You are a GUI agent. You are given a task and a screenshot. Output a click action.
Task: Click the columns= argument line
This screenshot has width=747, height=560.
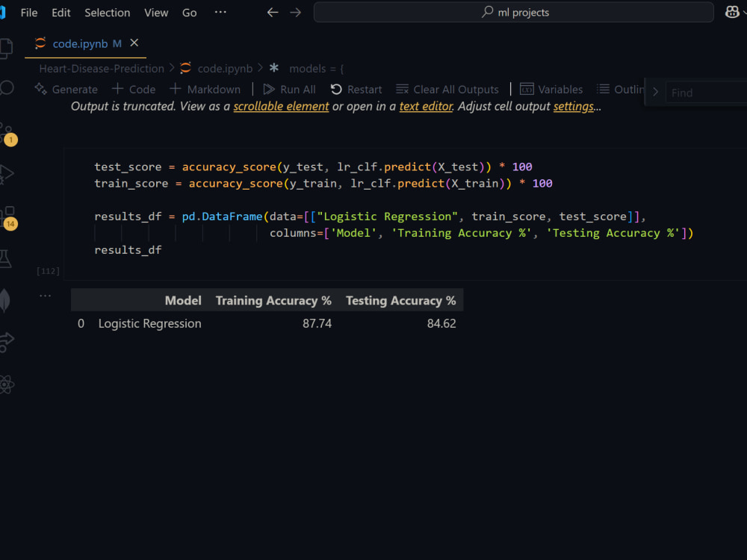481,233
